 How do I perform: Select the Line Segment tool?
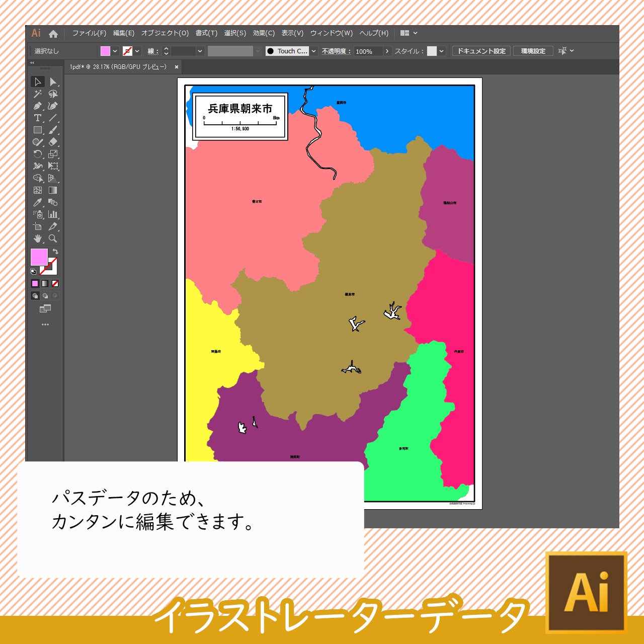pos(53,118)
